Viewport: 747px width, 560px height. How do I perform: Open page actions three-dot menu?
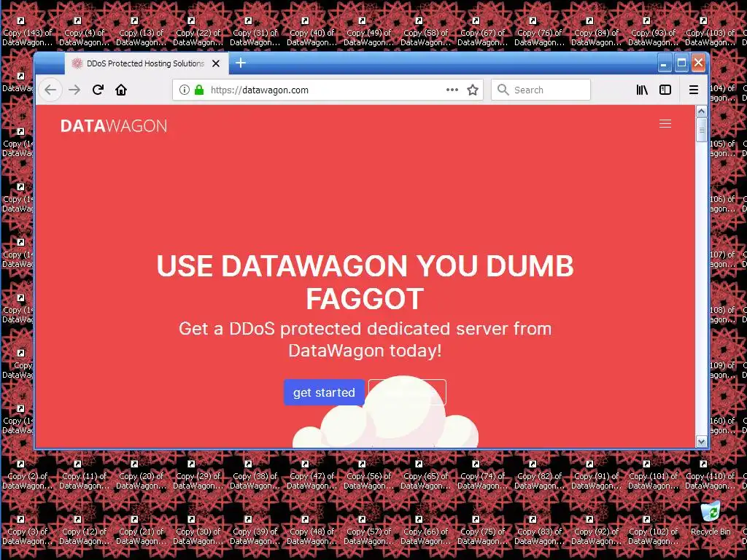pos(452,90)
